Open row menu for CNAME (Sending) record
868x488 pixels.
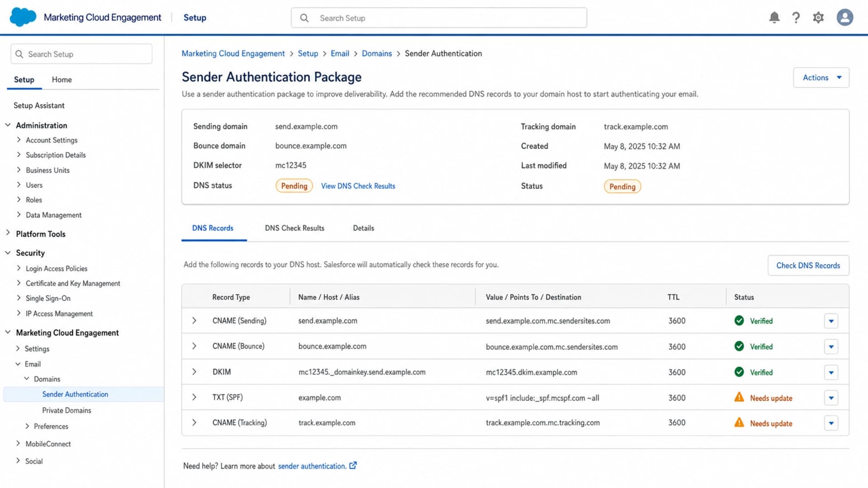[x=831, y=321]
